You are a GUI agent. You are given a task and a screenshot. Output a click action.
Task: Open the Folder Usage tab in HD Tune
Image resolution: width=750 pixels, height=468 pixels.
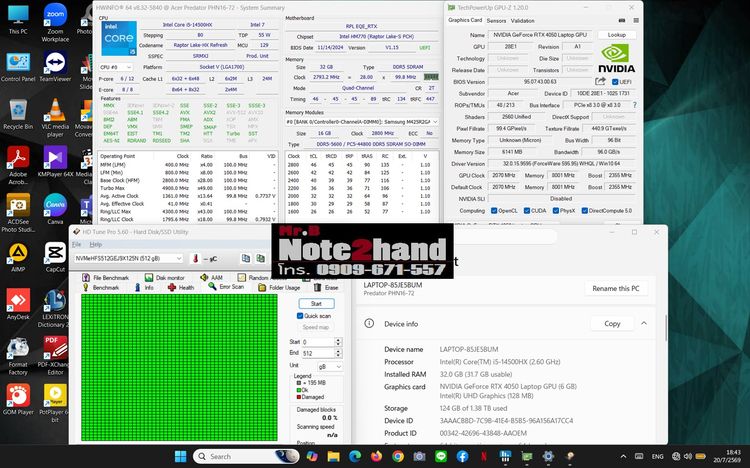tap(279, 288)
